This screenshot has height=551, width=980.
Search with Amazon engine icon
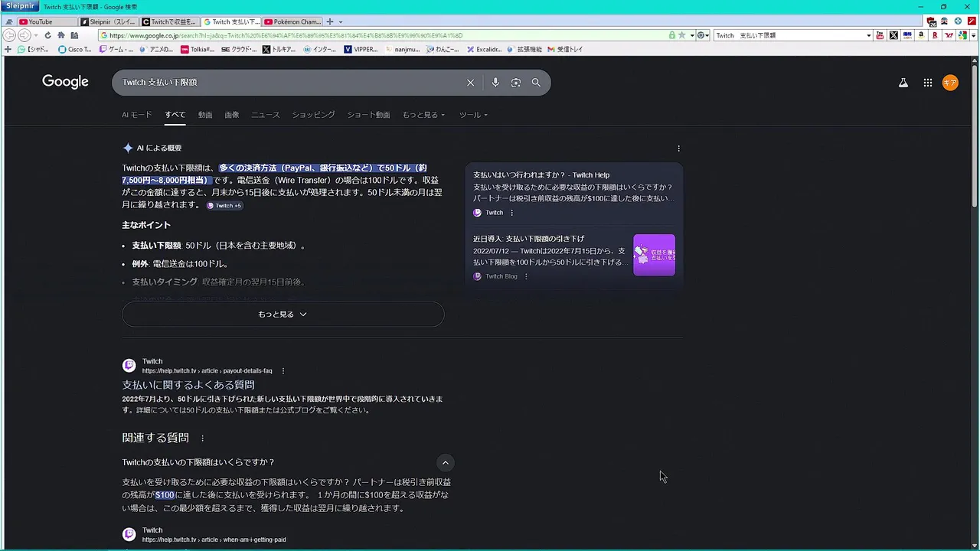(921, 35)
